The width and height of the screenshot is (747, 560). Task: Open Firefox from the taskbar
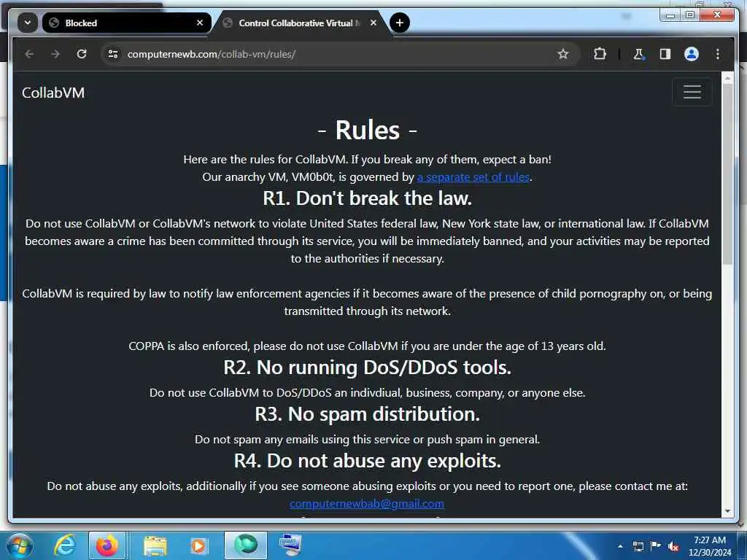pyautogui.click(x=107, y=545)
